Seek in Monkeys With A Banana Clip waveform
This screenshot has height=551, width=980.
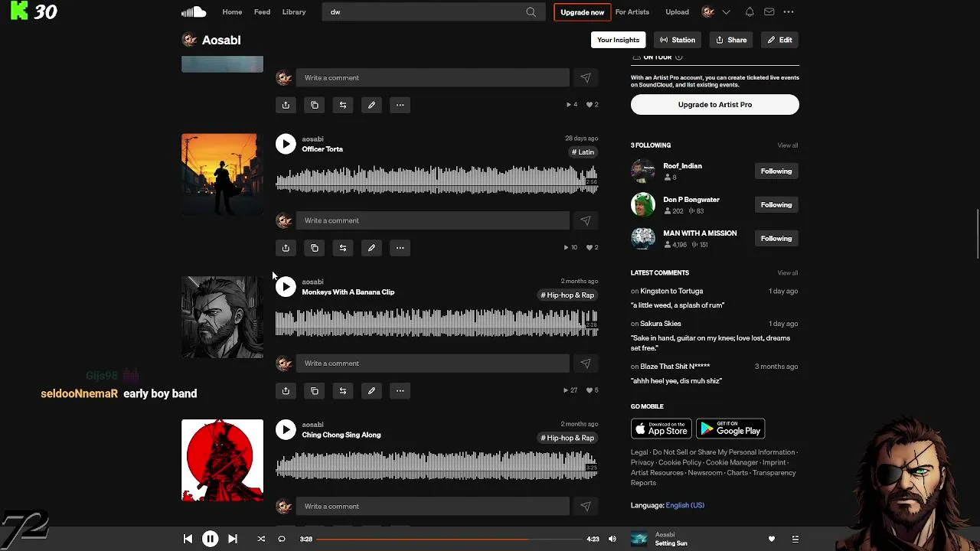pos(436,324)
